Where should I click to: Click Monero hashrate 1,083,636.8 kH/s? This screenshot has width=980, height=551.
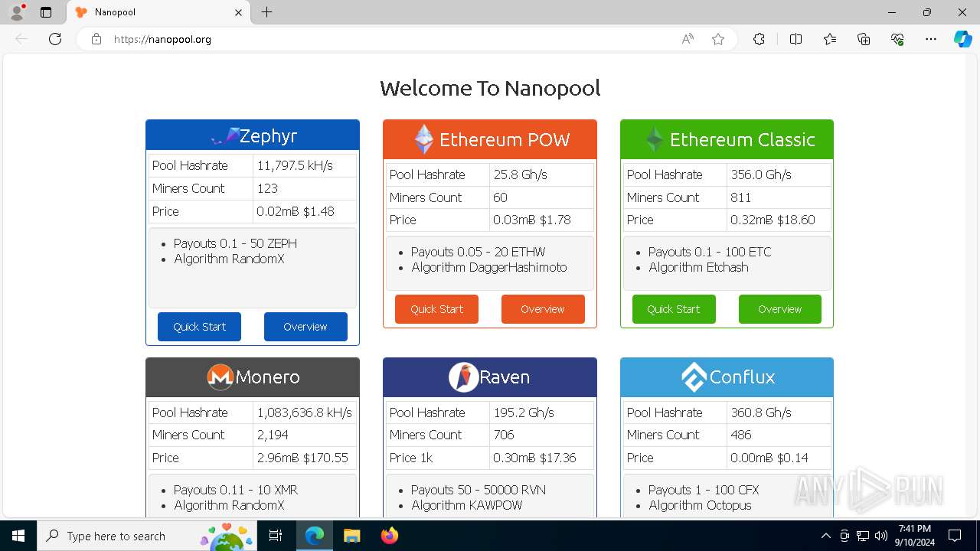305,412
